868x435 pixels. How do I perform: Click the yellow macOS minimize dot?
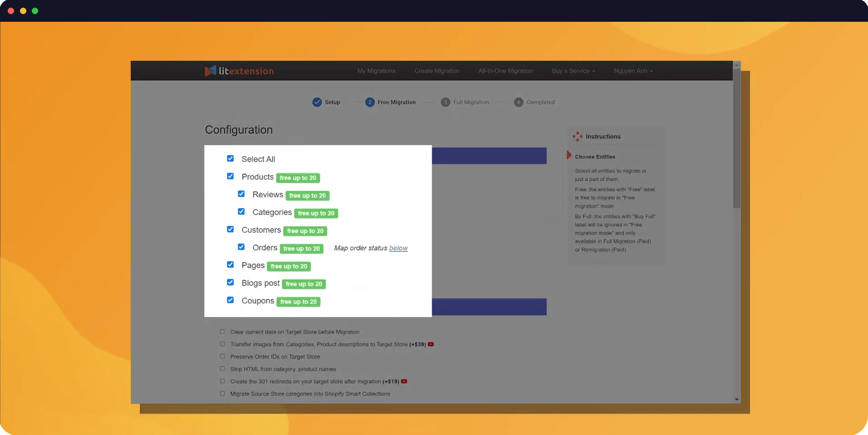[23, 11]
